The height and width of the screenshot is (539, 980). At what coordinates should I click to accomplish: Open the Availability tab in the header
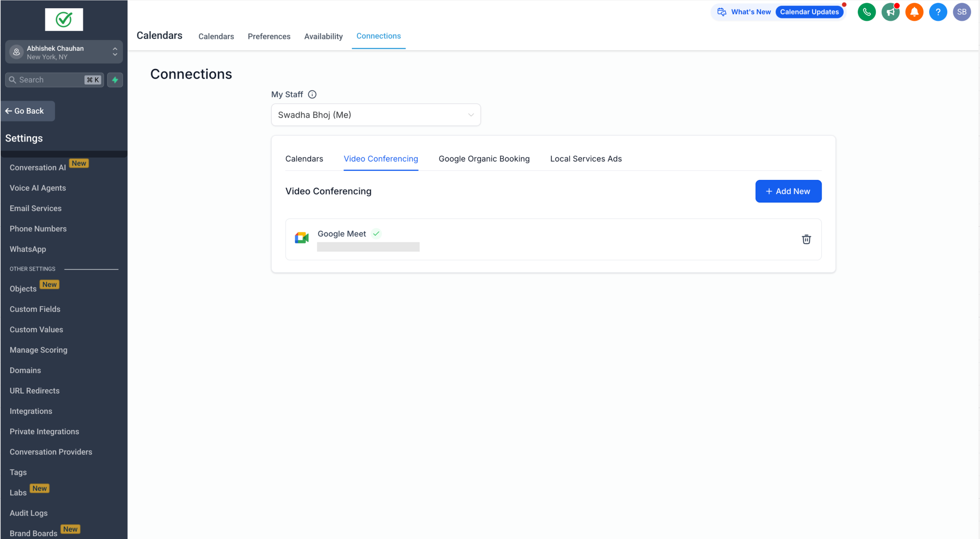(x=323, y=36)
